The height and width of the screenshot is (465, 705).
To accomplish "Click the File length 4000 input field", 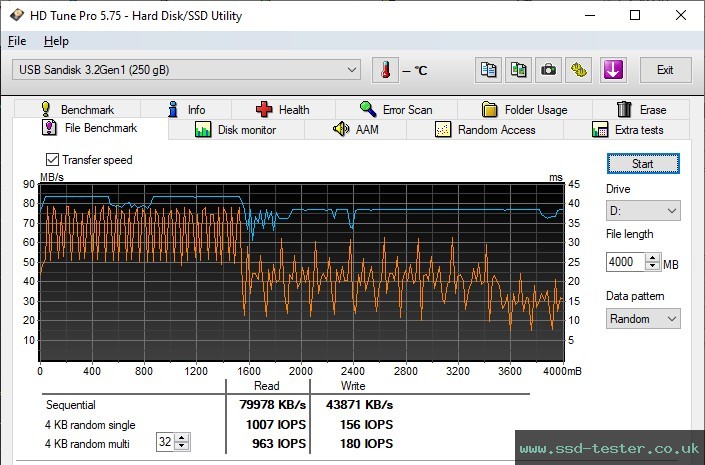I will 625,262.
